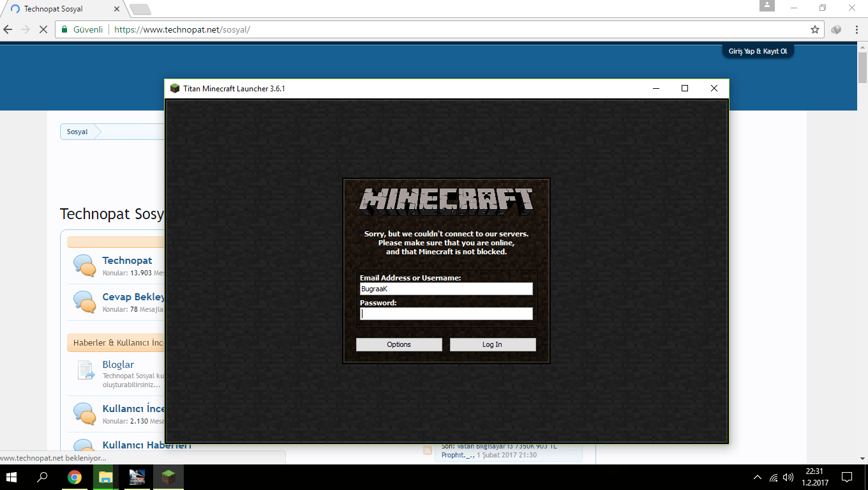
Task: Open the Chrome profile avatar button
Action: tap(767, 6)
